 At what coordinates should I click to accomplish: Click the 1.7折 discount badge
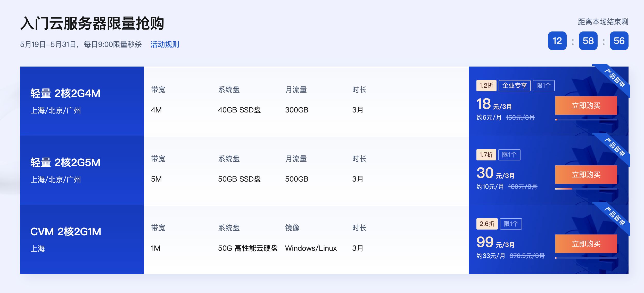coord(486,155)
